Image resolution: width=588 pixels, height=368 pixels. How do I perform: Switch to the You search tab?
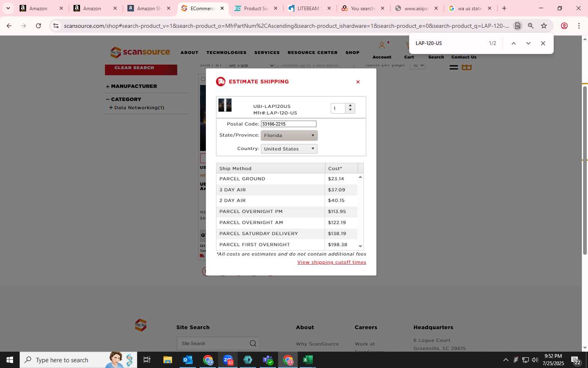pyautogui.click(x=363, y=8)
